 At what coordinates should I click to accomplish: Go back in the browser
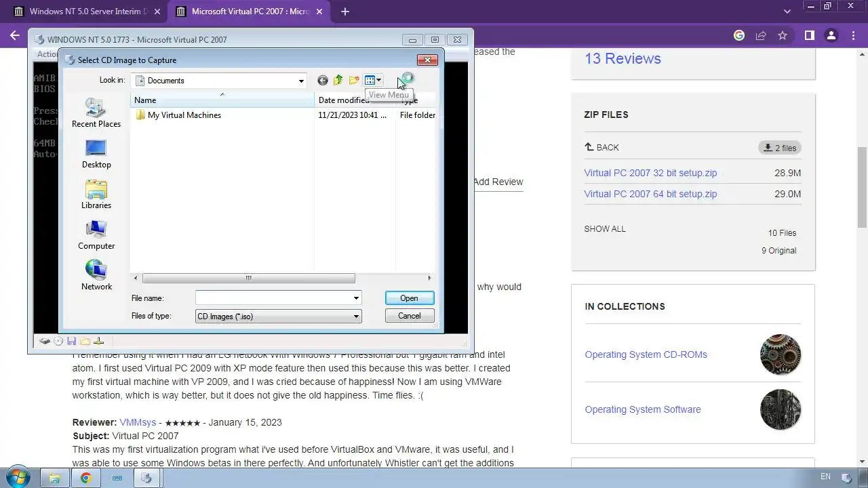tap(15, 35)
